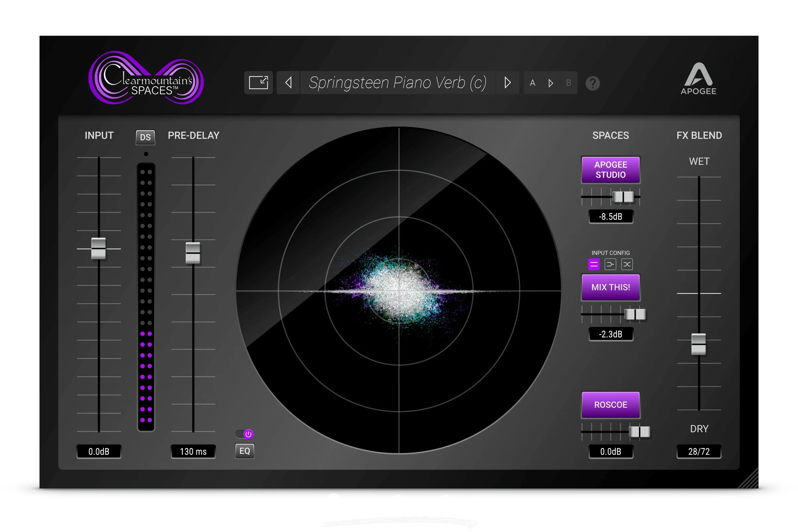Click the Input 0.0dB value field
798x532 pixels.
coord(99,452)
